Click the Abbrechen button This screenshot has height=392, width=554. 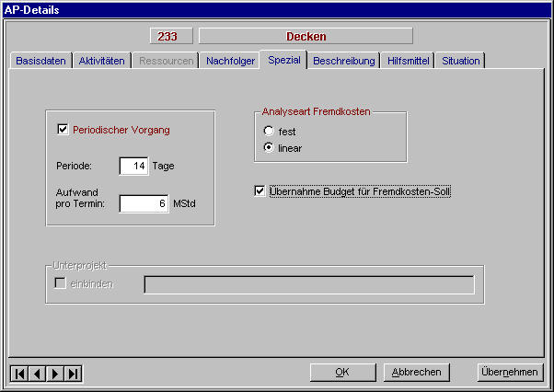click(x=417, y=372)
